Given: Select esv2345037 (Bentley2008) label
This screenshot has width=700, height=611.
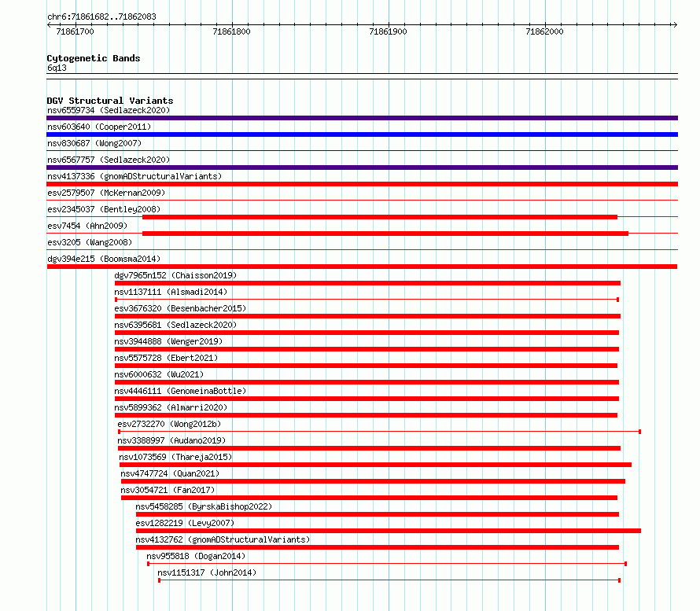Looking at the screenshot, I should coord(104,209).
